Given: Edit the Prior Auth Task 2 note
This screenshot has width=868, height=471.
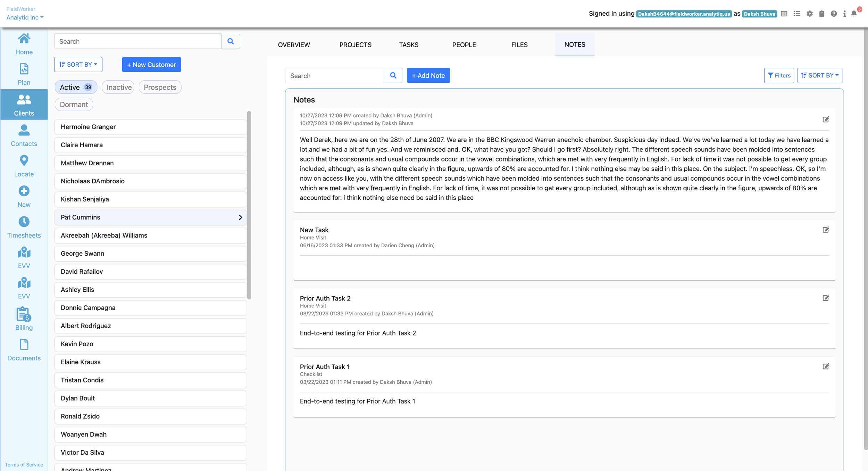Looking at the screenshot, I should point(826,298).
